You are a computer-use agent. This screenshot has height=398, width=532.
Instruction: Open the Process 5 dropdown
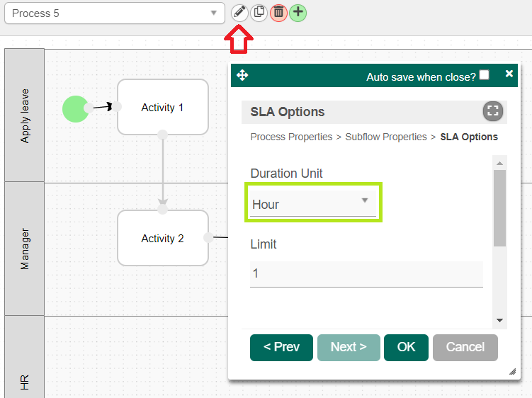[x=115, y=13]
